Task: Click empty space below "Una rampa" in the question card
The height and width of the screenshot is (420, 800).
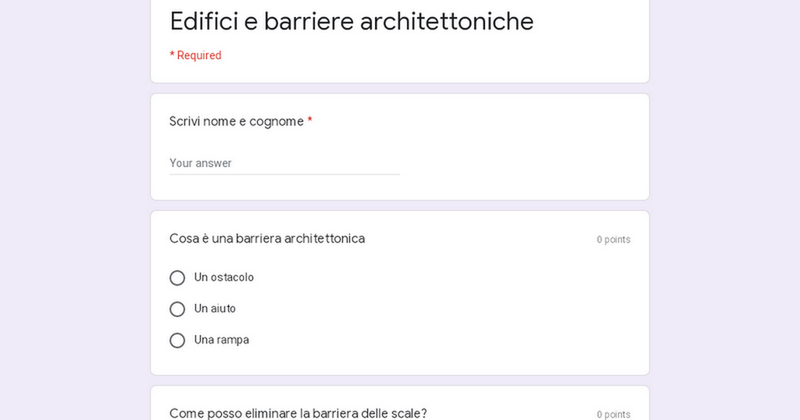Action: click(400, 362)
